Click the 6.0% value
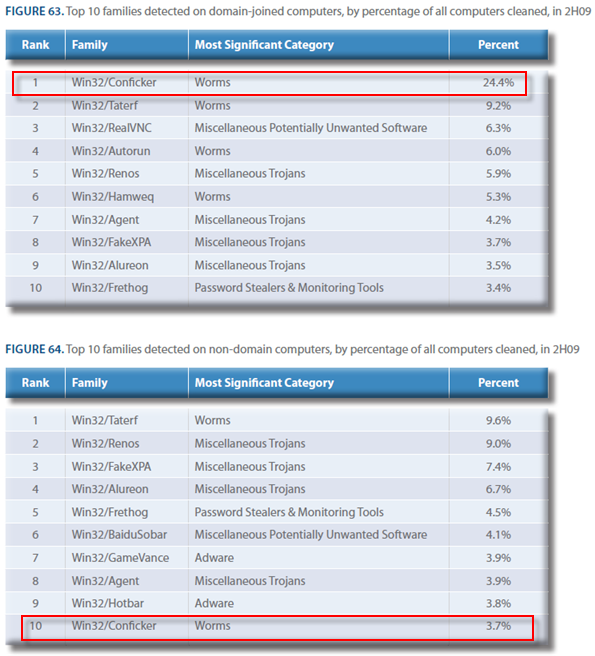 (x=498, y=151)
